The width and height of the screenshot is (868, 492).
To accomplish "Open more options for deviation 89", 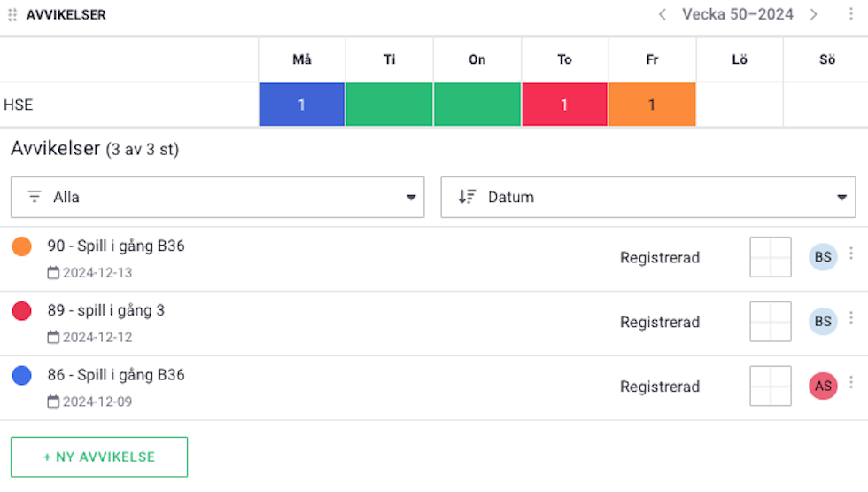I will tap(851, 318).
